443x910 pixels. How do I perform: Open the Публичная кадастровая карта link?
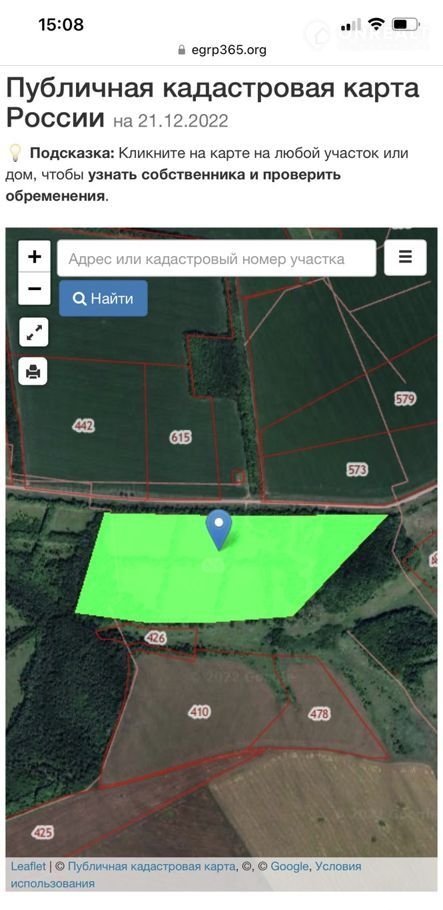pos(152,866)
